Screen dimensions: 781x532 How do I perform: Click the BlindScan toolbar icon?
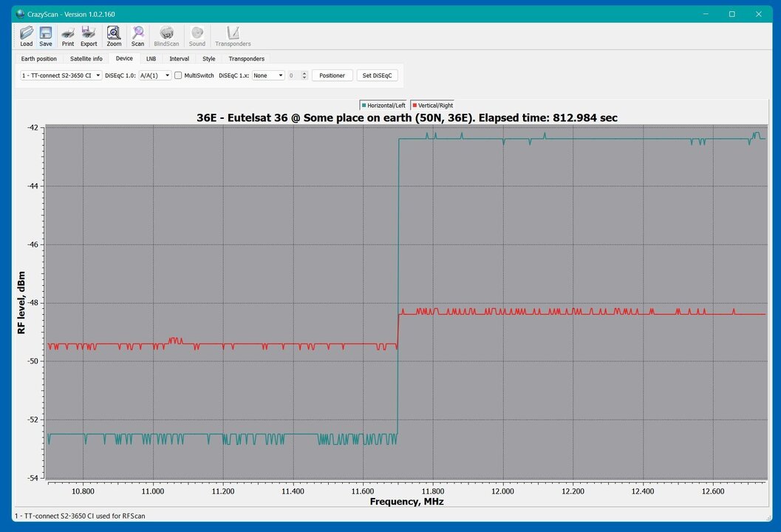(166, 36)
